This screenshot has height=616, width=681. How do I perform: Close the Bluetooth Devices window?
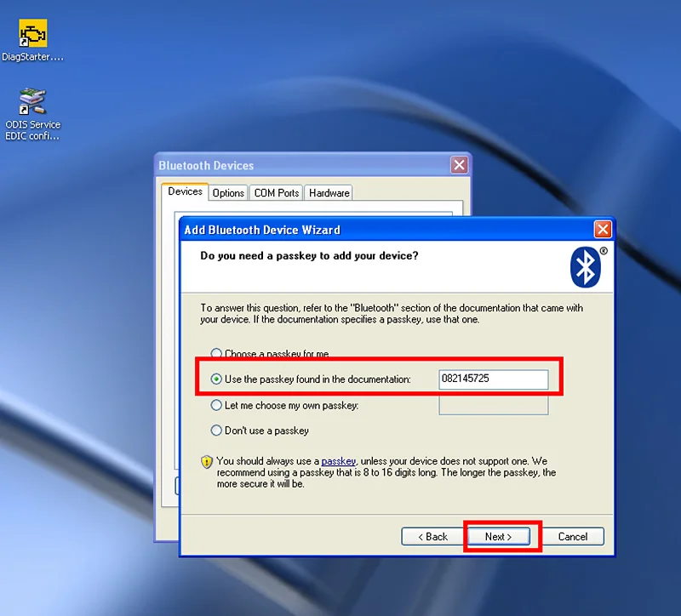pyautogui.click(x=459, y=165)
